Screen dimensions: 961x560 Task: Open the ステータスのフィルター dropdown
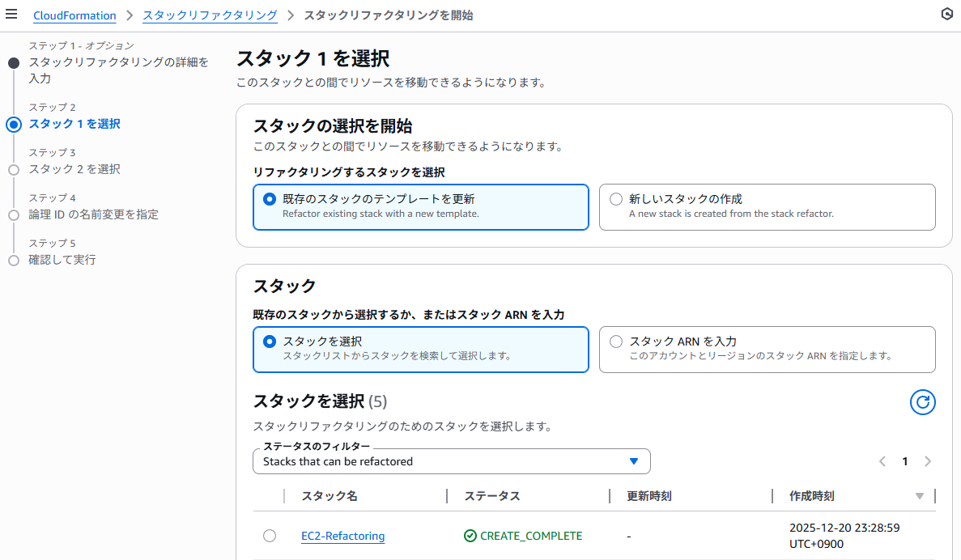pos(452,461)
